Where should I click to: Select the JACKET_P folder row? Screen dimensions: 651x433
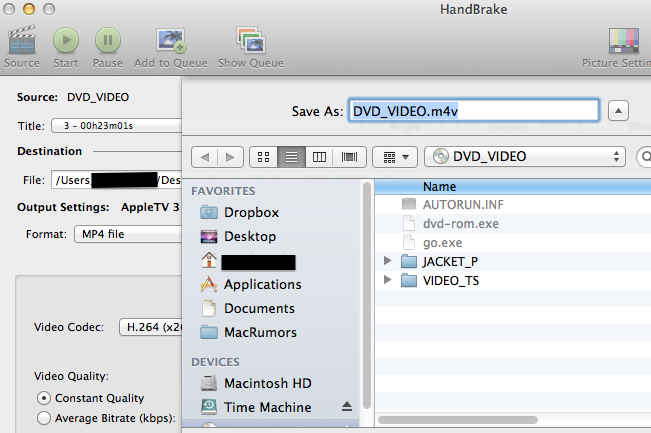click(513, 262)
